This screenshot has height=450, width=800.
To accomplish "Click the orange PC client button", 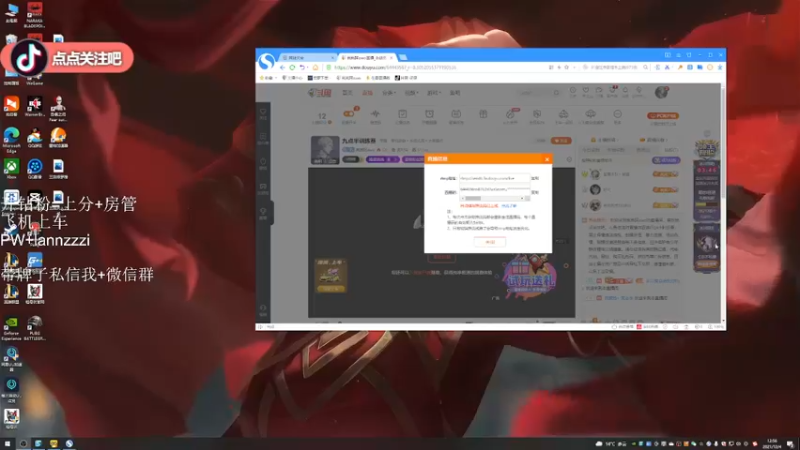I will (663, 116).
